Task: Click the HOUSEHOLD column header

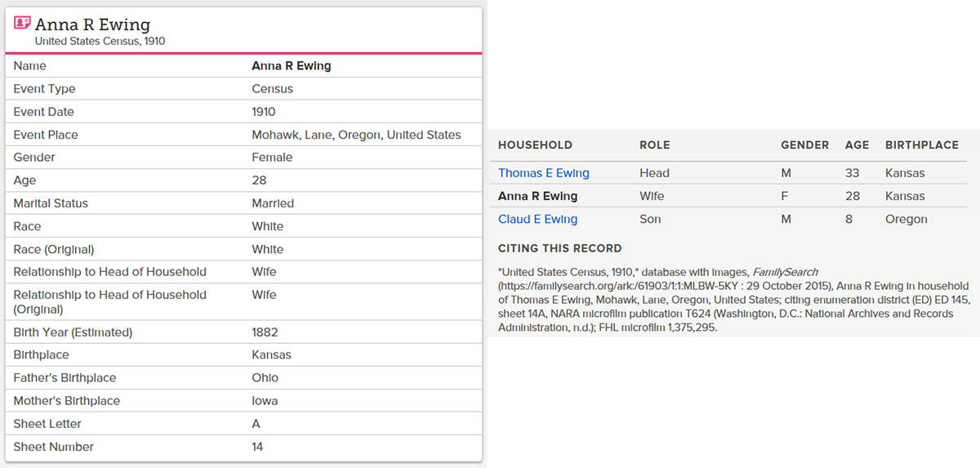Action: [x=535, y=145]
